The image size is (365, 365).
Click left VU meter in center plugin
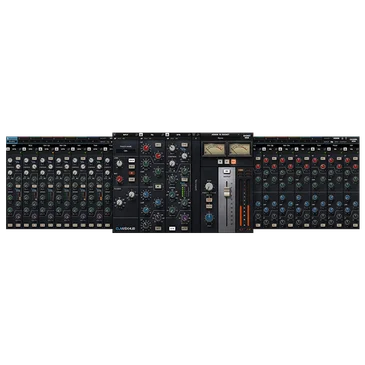tap(214, 149)
